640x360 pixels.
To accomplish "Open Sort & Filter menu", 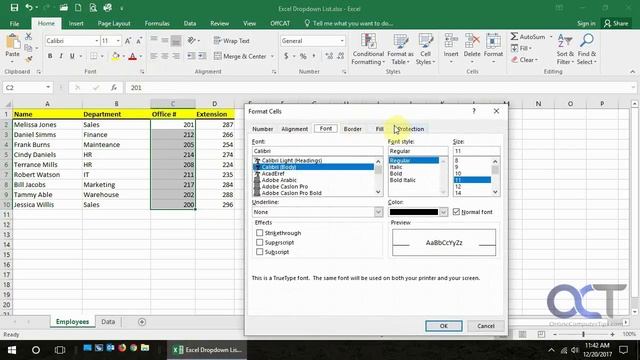I will 565,49.
